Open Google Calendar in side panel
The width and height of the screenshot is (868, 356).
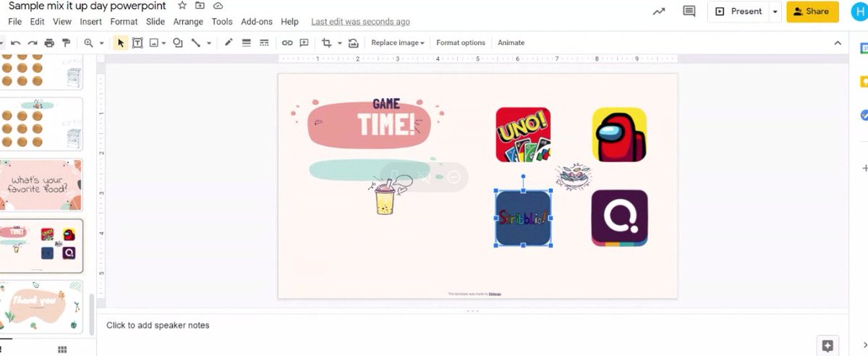pyautogui.click(x=864, y=48)
